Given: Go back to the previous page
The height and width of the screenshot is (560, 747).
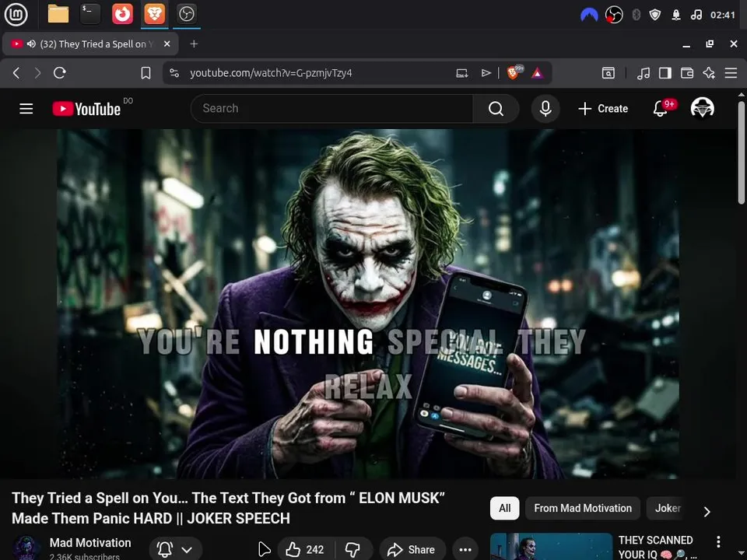Looking at the screenshot, I should [16, 73].
